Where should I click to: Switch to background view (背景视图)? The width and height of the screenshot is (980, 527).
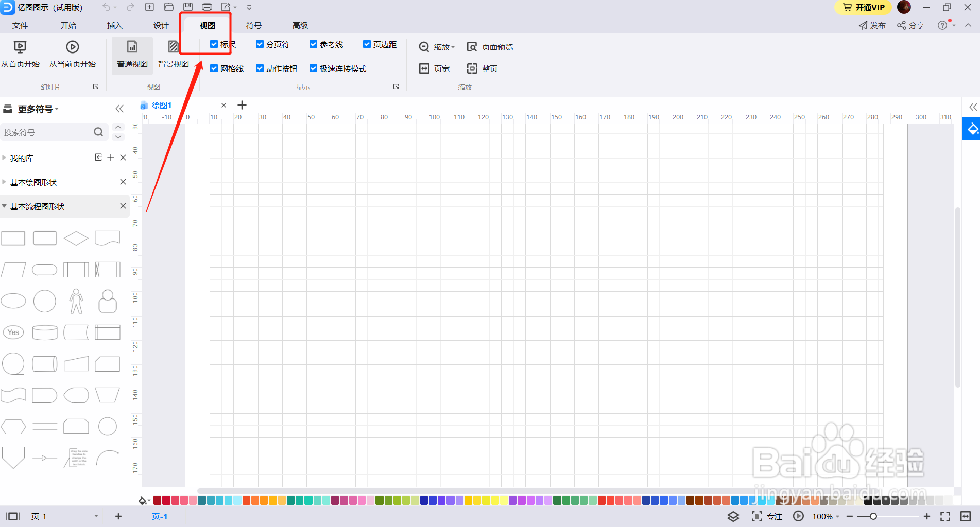(x=174, y=55)
